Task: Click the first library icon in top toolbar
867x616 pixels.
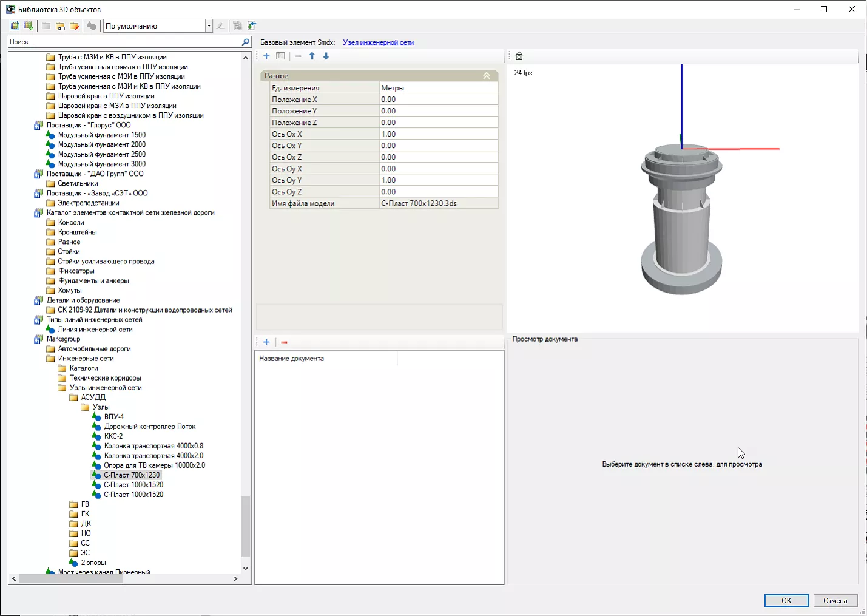Action: (15, 25)
